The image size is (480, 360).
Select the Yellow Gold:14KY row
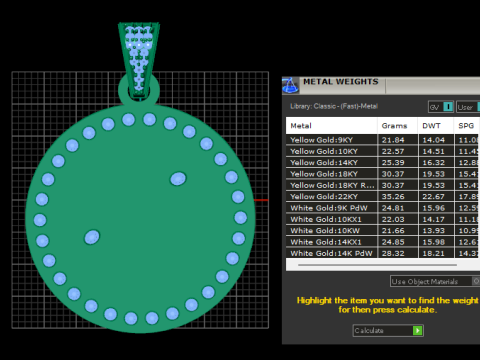click(x=383, y=163)
